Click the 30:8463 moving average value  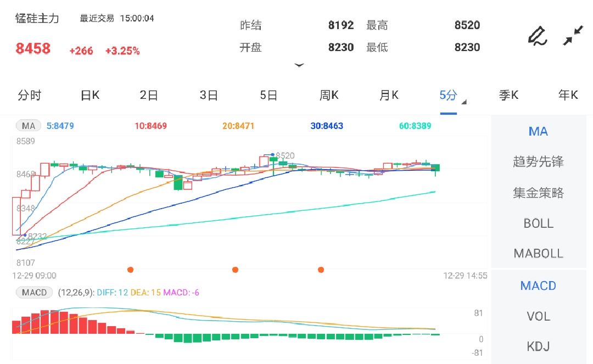click(x=327, y=126)
